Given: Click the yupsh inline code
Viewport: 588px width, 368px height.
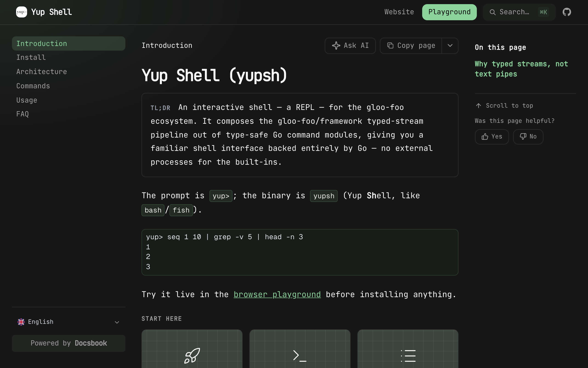Looking at the screenshot, I should click(324, 196).
